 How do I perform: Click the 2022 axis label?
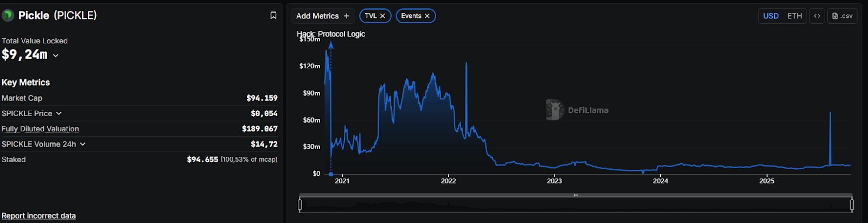[x=448, y=181]
